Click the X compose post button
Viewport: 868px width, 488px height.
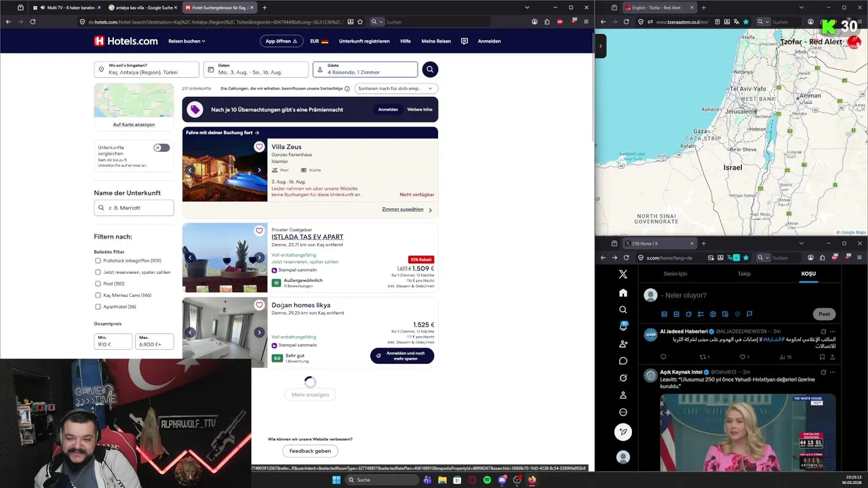623,432
